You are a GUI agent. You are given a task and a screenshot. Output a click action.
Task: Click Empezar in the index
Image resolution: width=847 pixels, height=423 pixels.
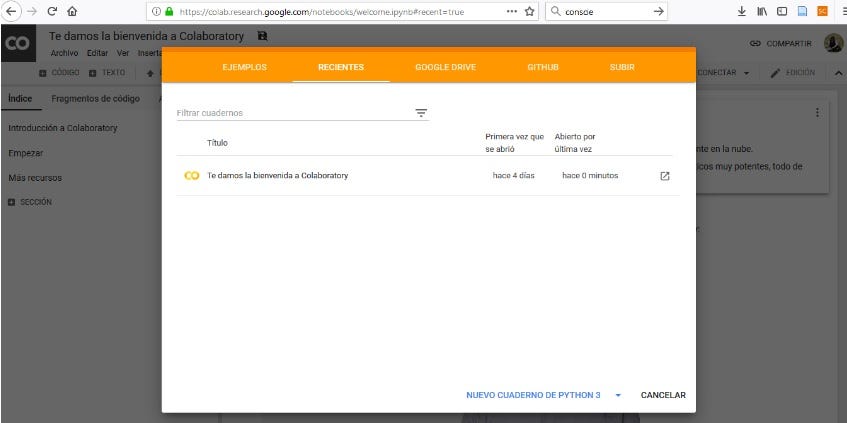coord(25,153)
